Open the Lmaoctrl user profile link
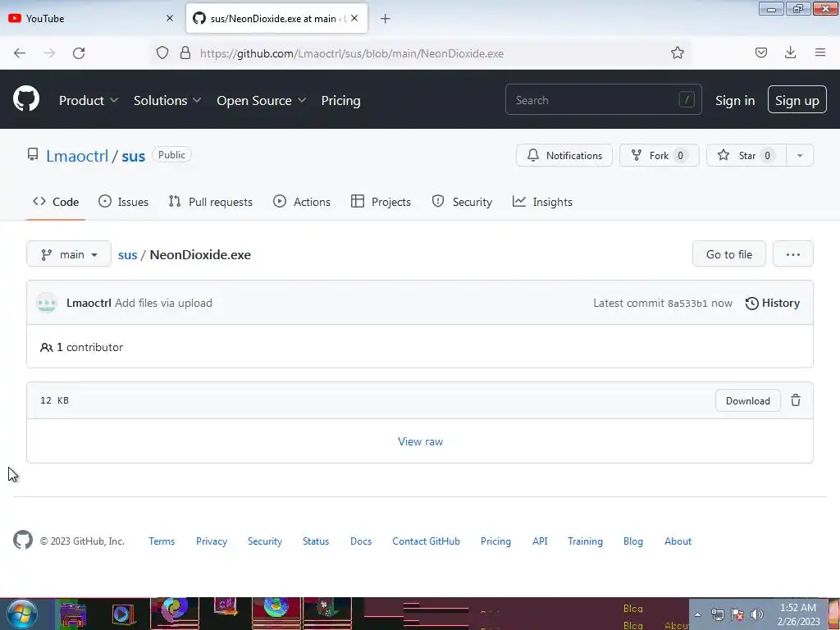The height and width of the screenshot is (630, 840). click(77, 156)
